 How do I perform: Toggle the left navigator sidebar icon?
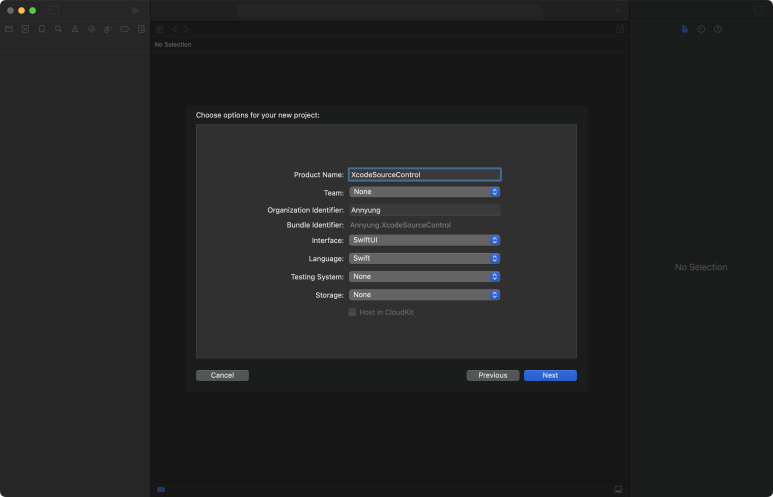(54, 10)
